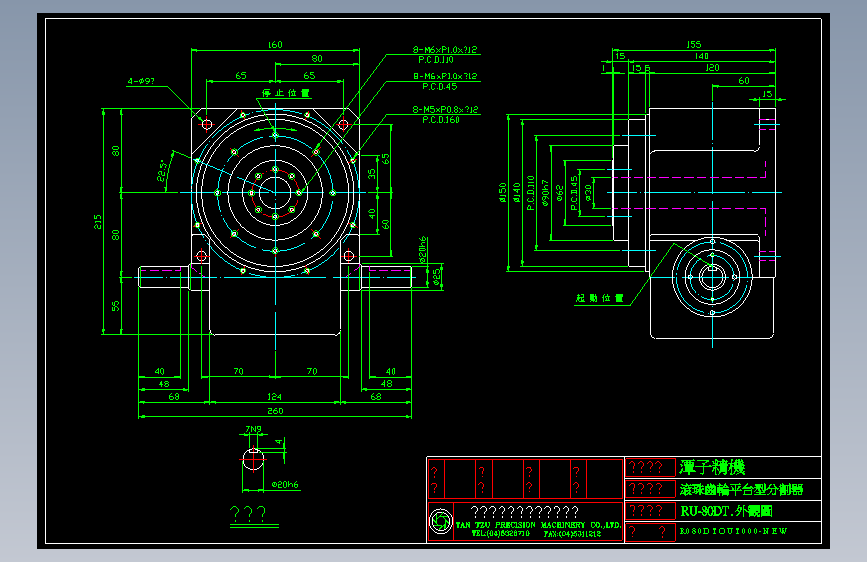Click the 4-ø9? hole callout label

tap(141, 81)
